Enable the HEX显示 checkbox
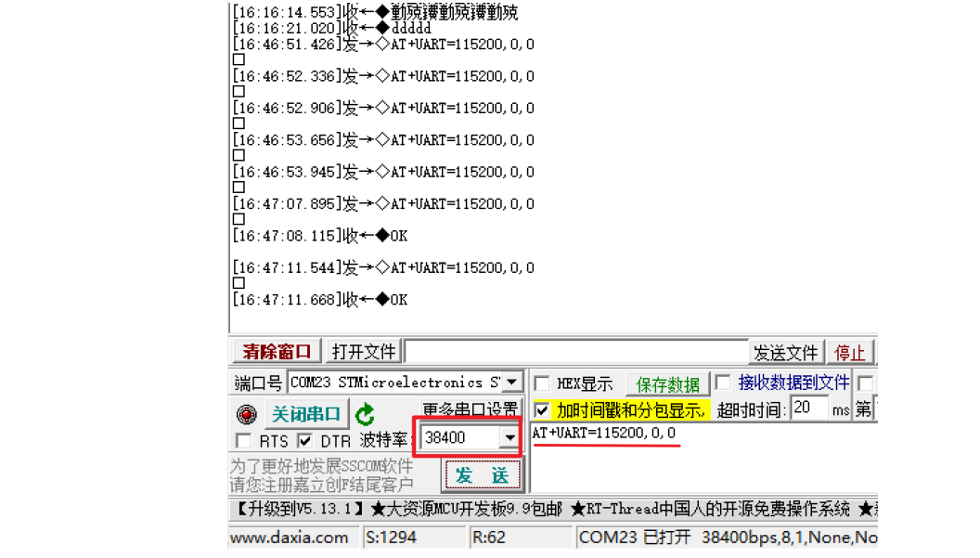 pyautogui.click(x=540, y=382)
